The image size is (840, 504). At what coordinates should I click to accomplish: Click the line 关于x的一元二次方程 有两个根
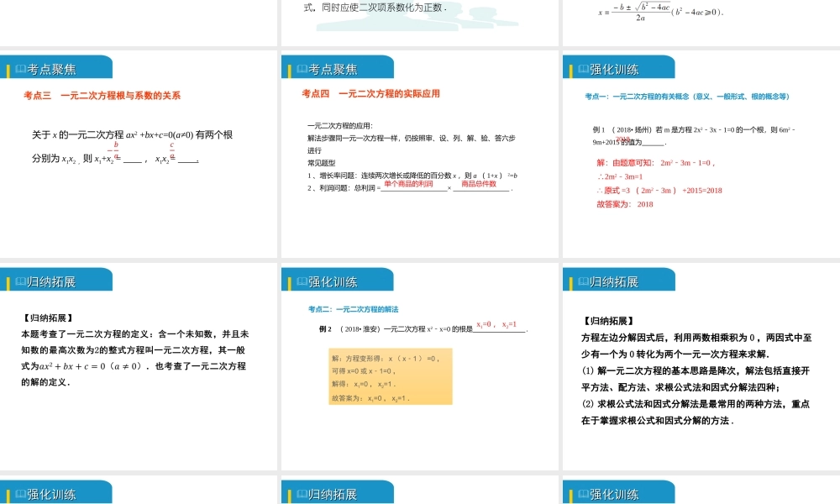132,135
